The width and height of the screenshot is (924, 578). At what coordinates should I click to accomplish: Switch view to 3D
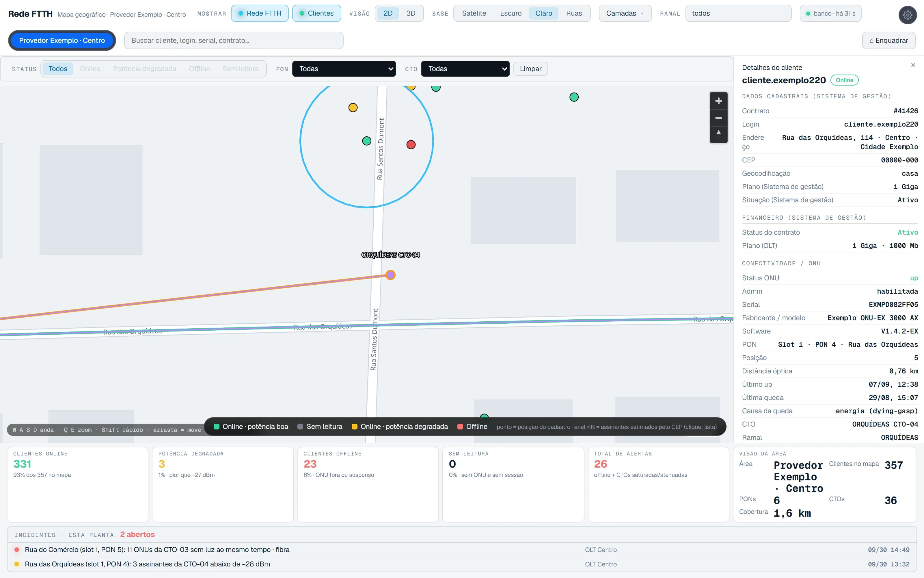click(x=411, y=13)
